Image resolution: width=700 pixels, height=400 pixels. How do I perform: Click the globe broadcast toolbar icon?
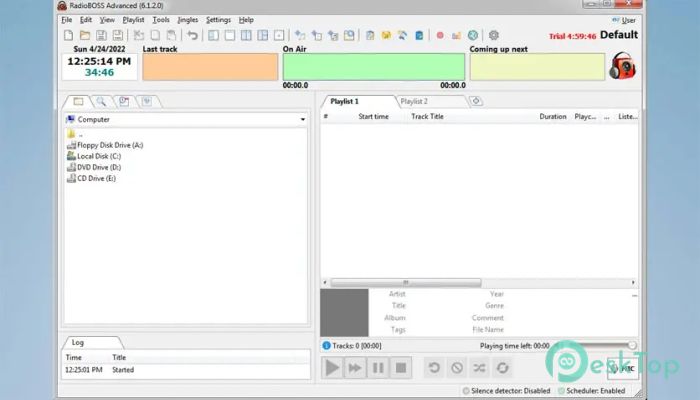(x=473, y=35)
